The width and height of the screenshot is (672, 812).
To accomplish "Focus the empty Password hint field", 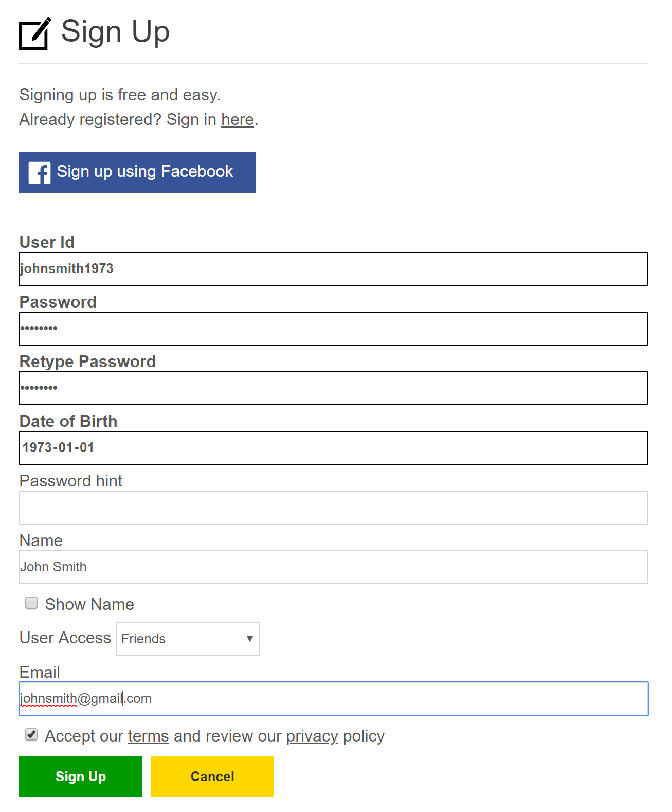I will coord(334,508).
